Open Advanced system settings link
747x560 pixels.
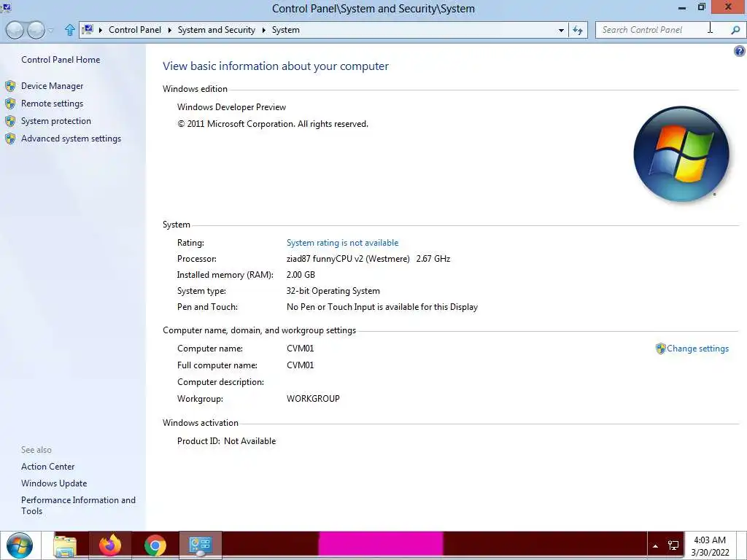(x=71, y=139)
